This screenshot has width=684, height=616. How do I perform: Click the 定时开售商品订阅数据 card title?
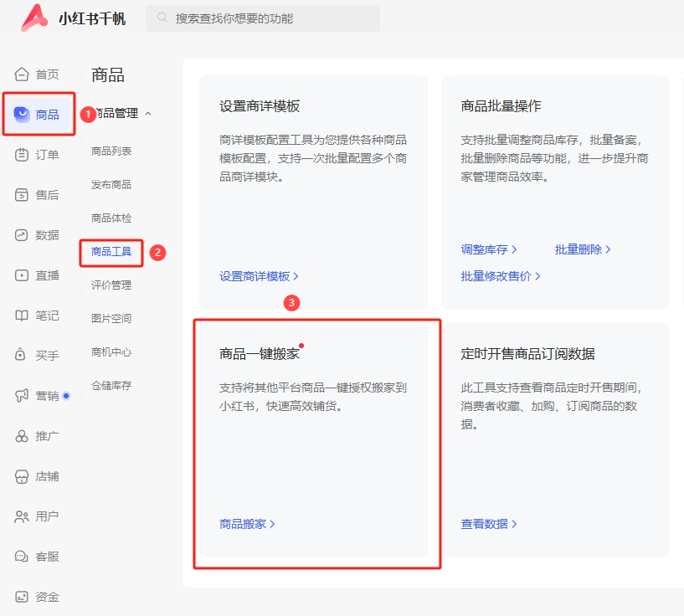527,353
